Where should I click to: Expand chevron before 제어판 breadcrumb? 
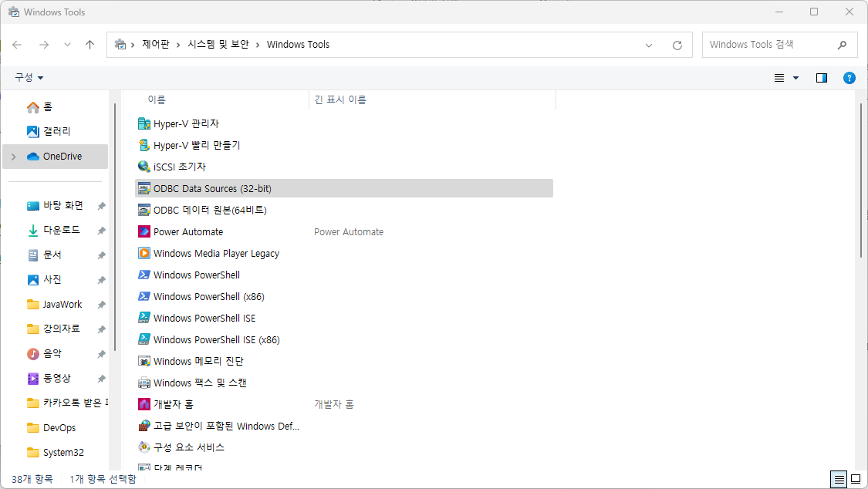pos(133,45)
